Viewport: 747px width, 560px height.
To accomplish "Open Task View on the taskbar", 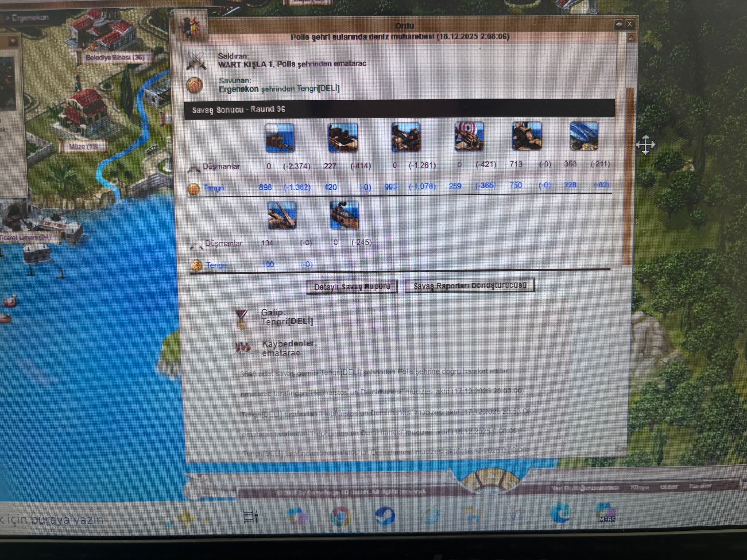I will coord(251,517).
